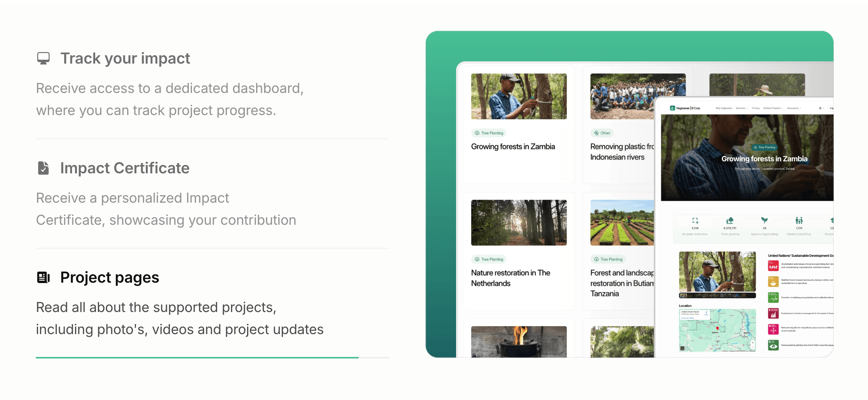Screen dimensions: 868x400
Task: Click the red location pin on the map
Action: tap(717, 328)
